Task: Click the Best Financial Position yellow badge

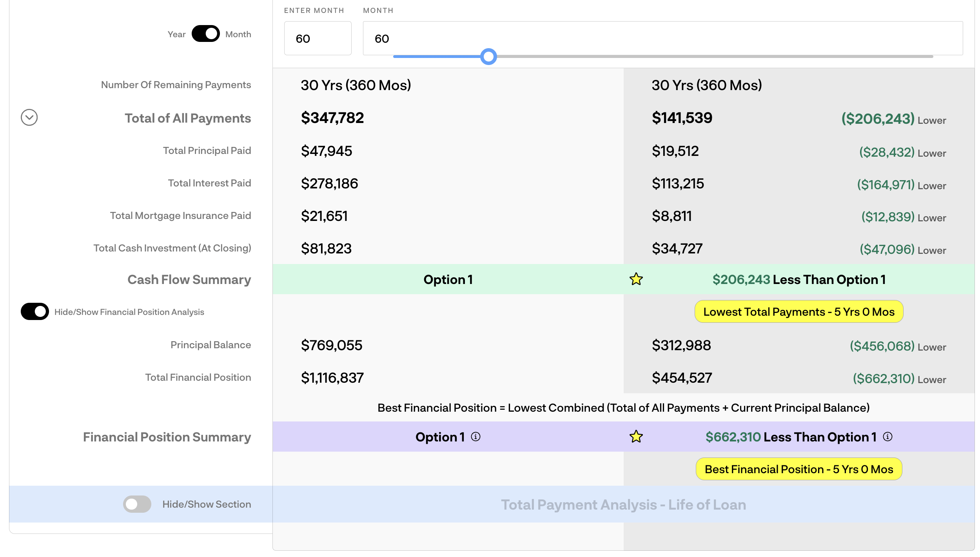Action: pos(799,469)
